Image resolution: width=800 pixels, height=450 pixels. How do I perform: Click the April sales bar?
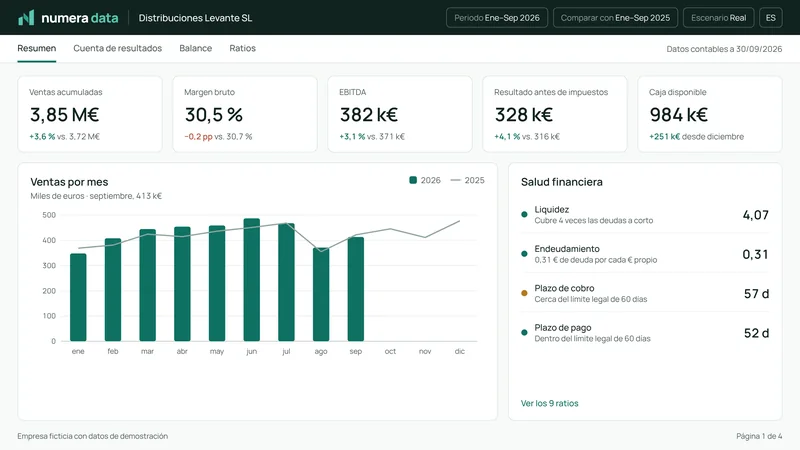point(182,284)
